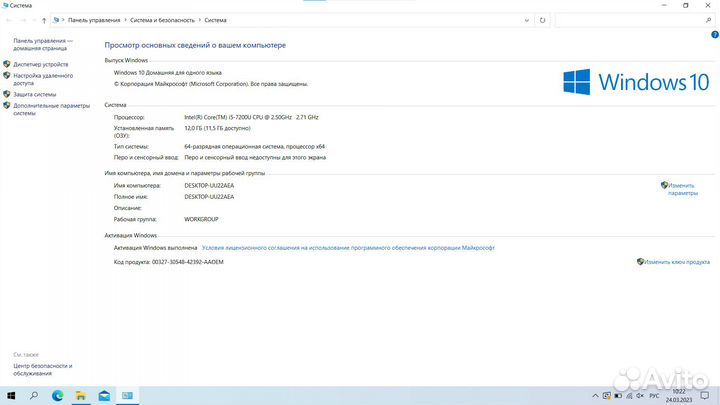The width and height of the screenshot is (720, 405).
Task: Click the Система window title icon
Action: click(5, 6)
